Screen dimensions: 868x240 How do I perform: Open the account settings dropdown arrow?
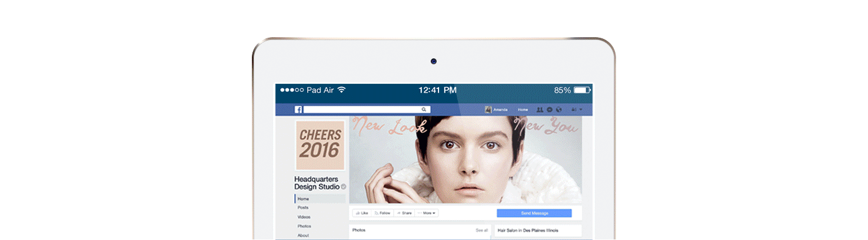581,110
